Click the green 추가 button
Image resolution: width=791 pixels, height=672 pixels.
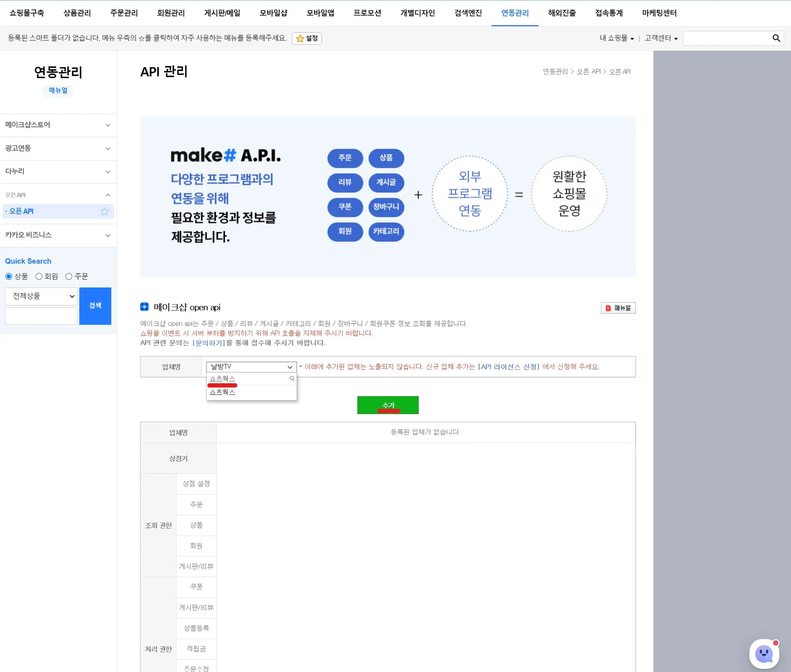[388, 405]
